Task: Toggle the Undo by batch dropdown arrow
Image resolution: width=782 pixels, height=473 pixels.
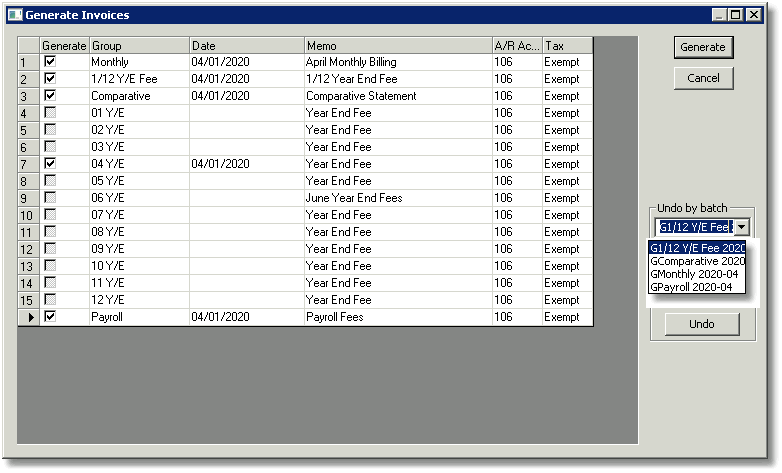Action: [x=742, y=227]
